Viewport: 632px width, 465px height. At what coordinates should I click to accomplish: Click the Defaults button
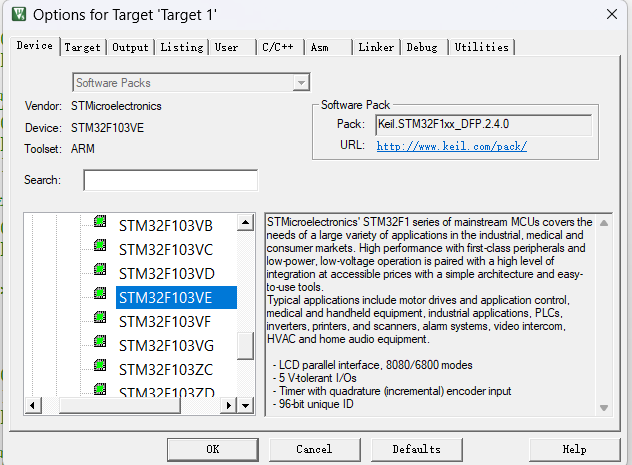(416, 449)
